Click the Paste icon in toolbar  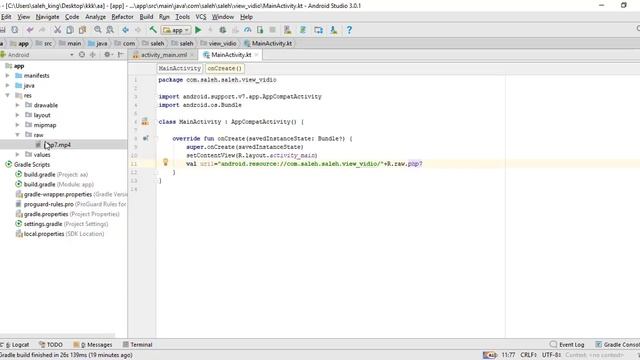(82, 30)
